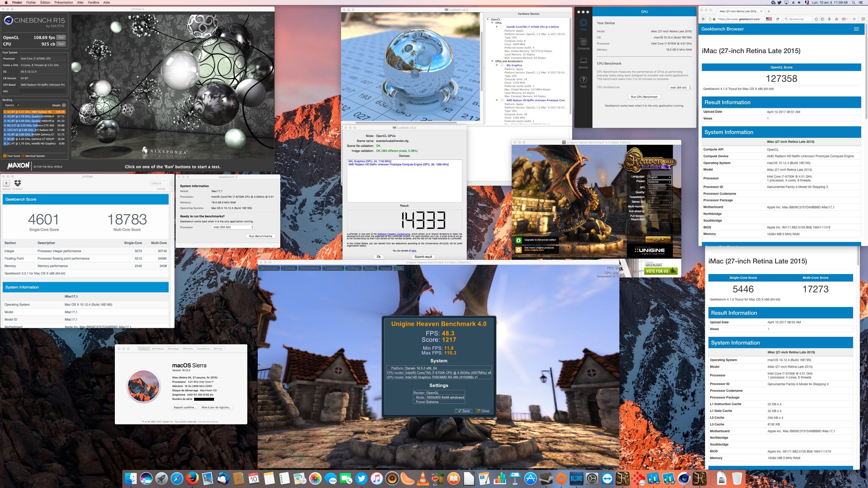Open the Tessellation menu in Heaven benchmark
Viewport: 868px width, 488px height.
pos(333,268)
